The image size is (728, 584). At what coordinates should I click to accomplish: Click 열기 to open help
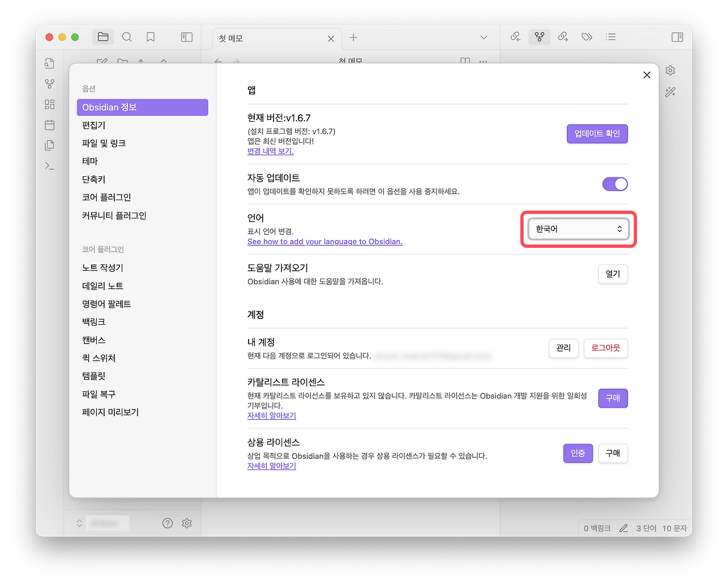point(613,274)
